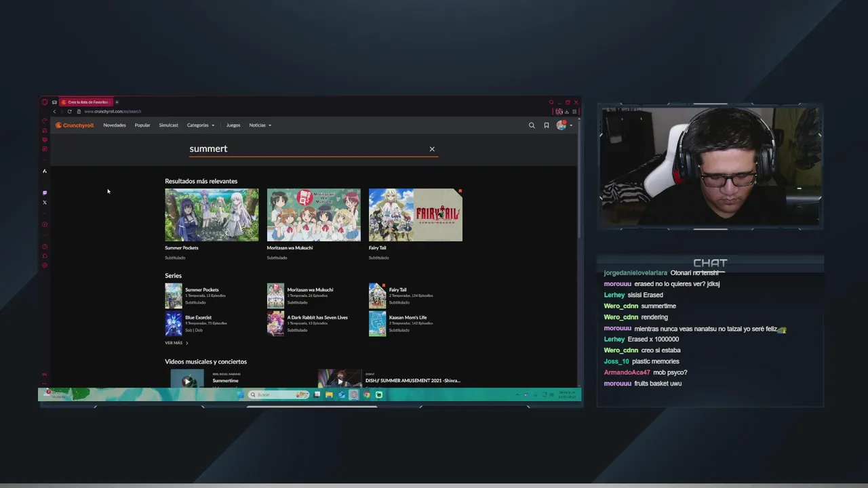Open the Opera easy setup menu icon
Screen dimensions: 868x488
click(574, 111)
